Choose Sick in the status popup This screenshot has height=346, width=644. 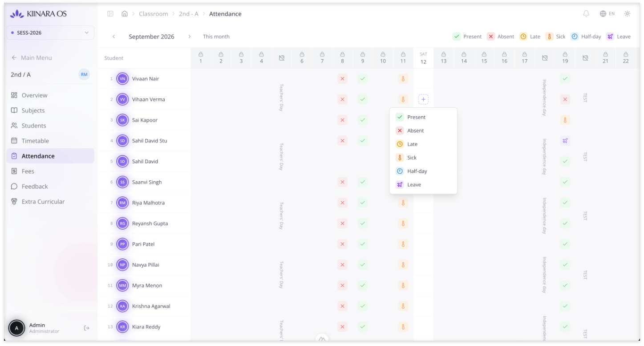pyautogui.click(x=423, y=158)
